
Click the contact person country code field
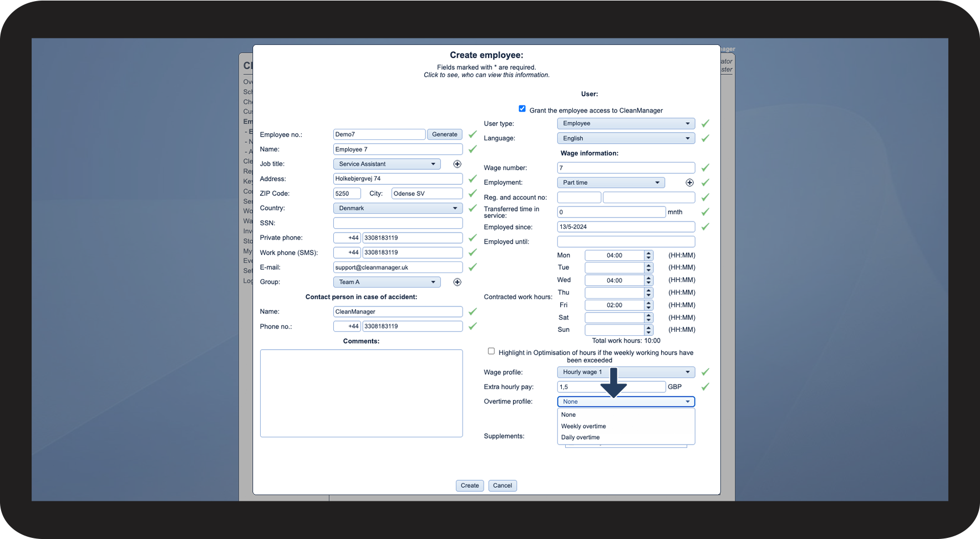coord(347,326)
